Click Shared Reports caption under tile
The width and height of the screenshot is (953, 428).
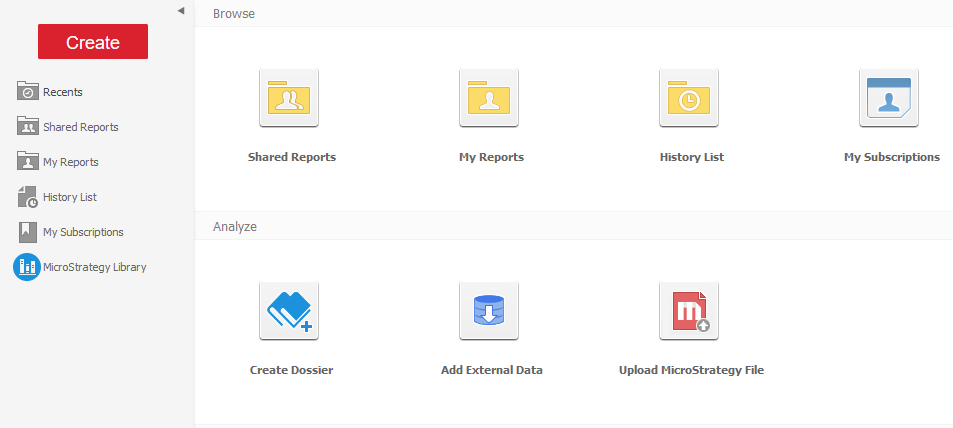[292, 157]
